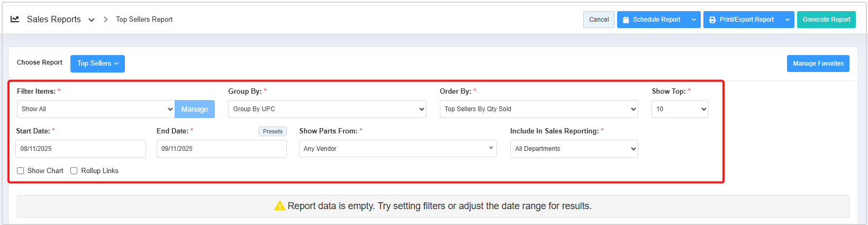Open the Filter Items dropdown
868x225 pixels.
point(96,109)
